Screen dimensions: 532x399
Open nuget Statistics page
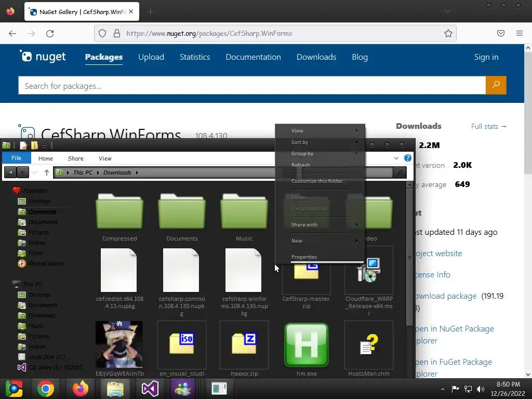195,57
